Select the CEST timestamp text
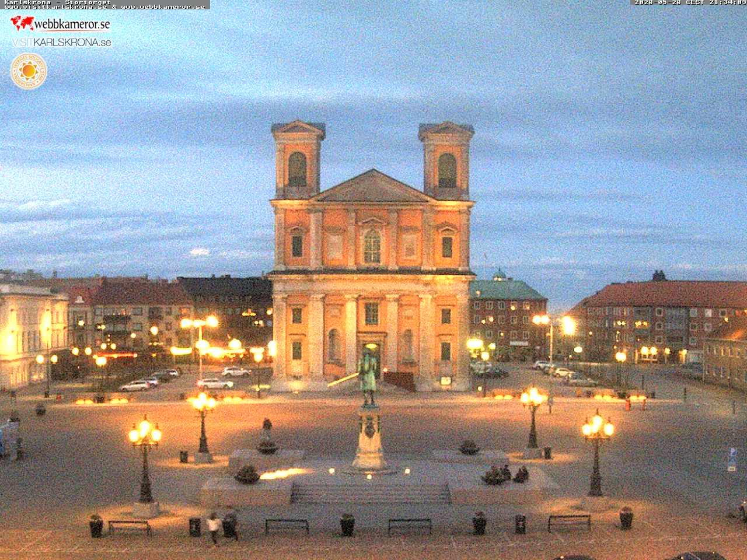 pos(690,2)
